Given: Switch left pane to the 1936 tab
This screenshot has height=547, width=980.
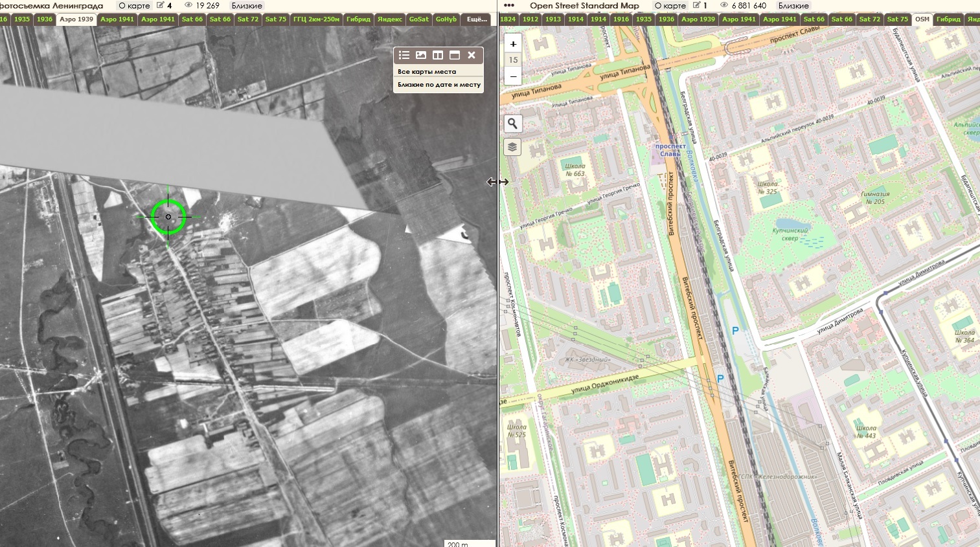Looking at the screenshot, I should [45, 19].
